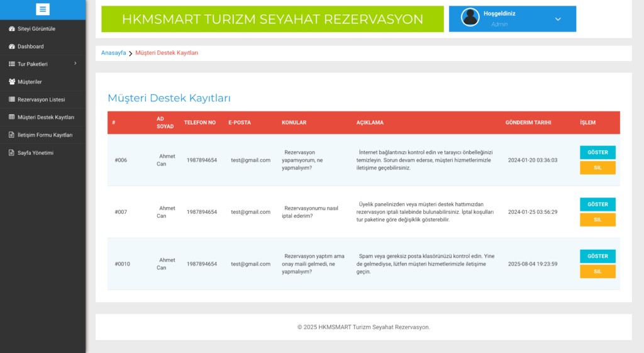Click the admin user avatar icon
The image size is (644, 353).
click(x=470, y=17)
